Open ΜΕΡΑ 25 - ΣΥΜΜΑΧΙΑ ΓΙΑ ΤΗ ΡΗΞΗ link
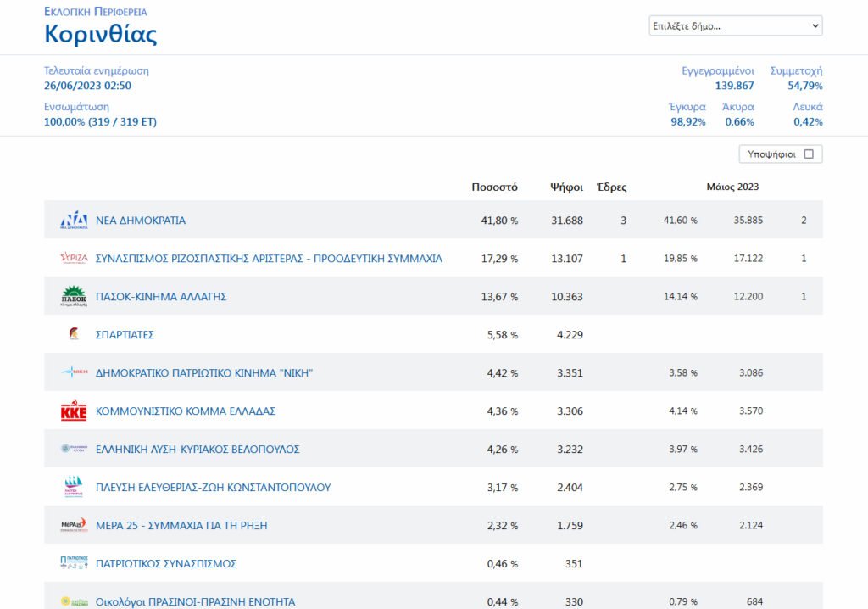The width and height of the screenshot is (868, 609). (181, 525)
